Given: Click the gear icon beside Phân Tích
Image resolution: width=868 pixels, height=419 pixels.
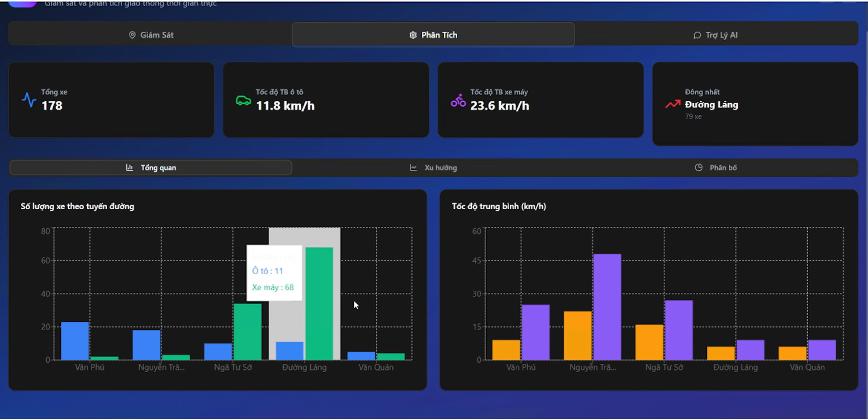Looking at the screenshot, I should click(x=413, y=35).
